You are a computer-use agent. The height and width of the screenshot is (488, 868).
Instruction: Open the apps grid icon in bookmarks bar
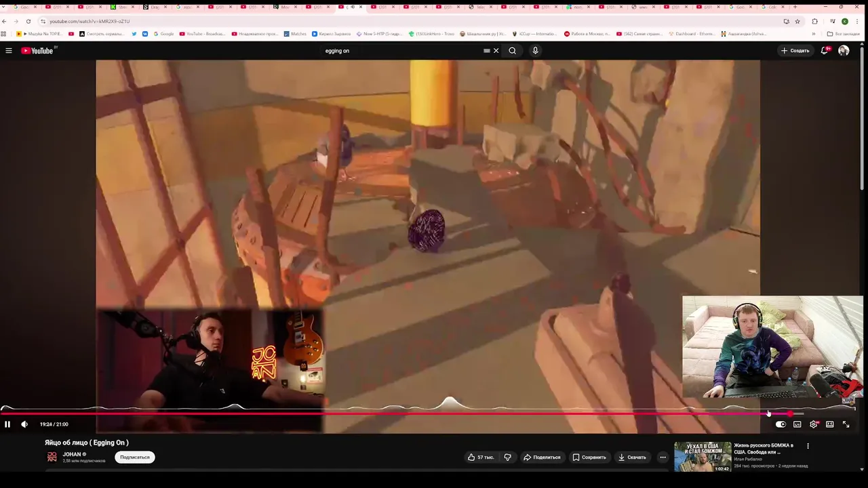pyautogui.click(x=4, y=34)
